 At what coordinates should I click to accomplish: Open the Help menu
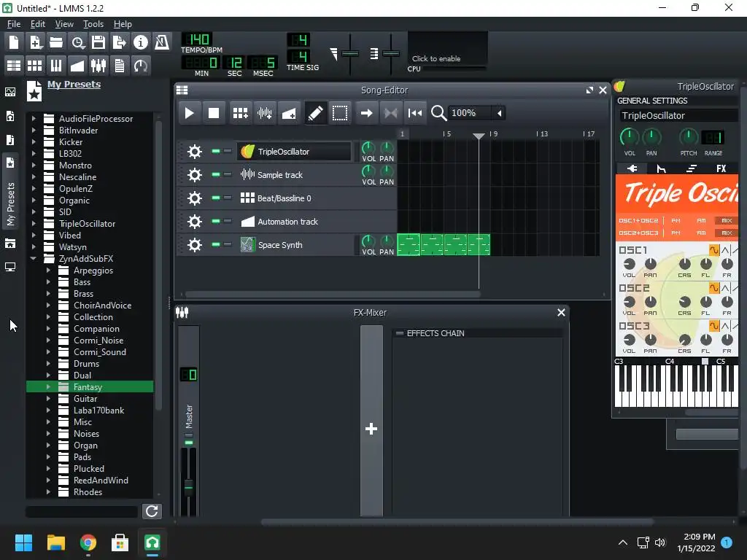click(x=123, y=24)
